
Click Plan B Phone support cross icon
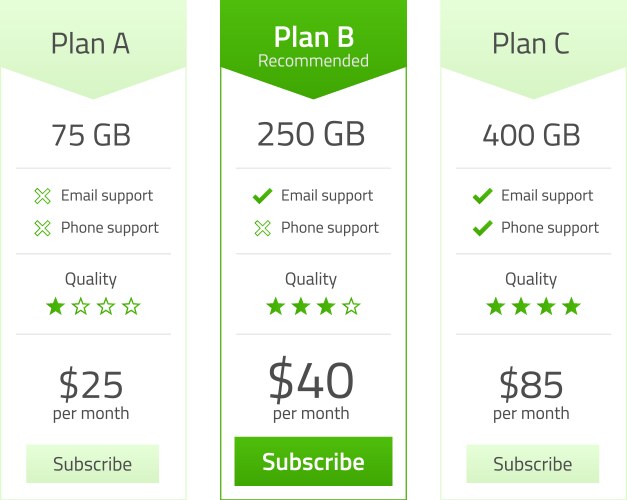262,228
